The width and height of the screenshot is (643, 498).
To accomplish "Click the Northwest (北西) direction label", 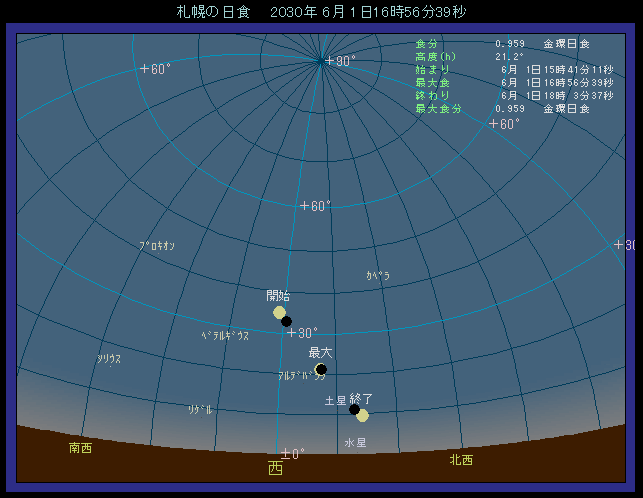I will (x=461, y=460).
